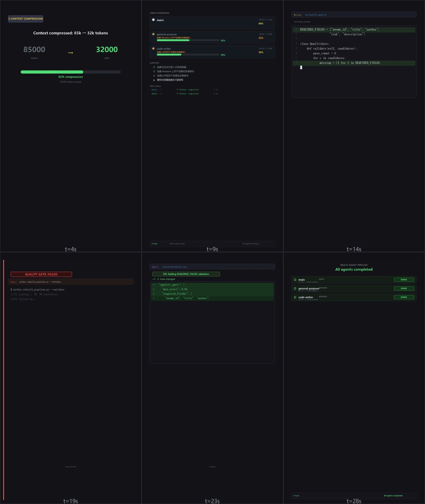Click the orange status dot beside general-purpose in Agents Running
The width and height of the screenshot is (425, 504).
click(153, 34)
